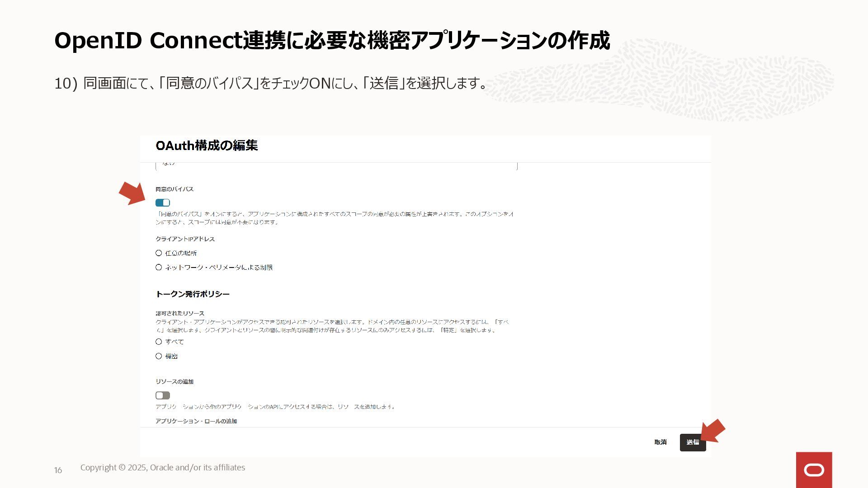The height and width of the screenshot is (488, 868).
Task: Click the アプリケーション・ロールの追加 label
Action: click(196, 421)
